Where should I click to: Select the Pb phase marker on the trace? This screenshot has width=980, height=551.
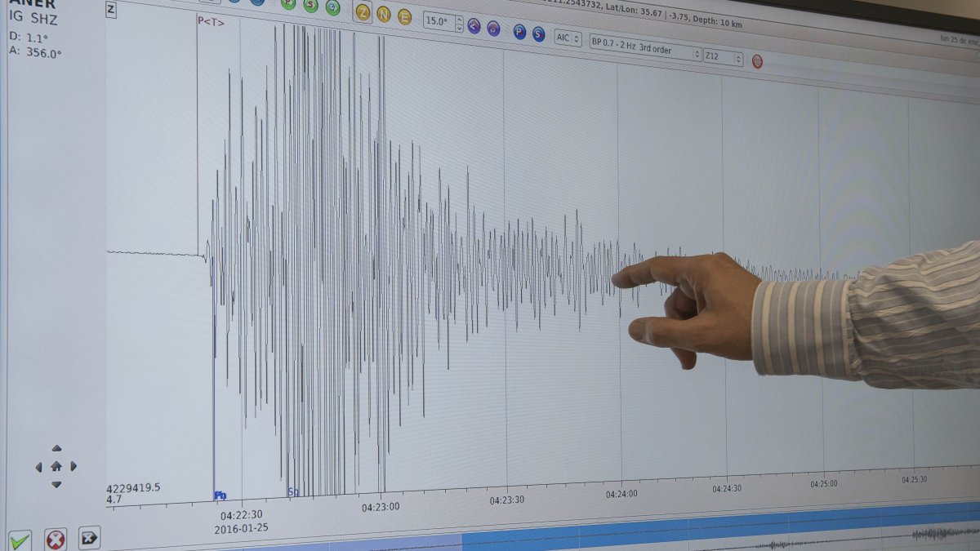(x=220, y=494)
